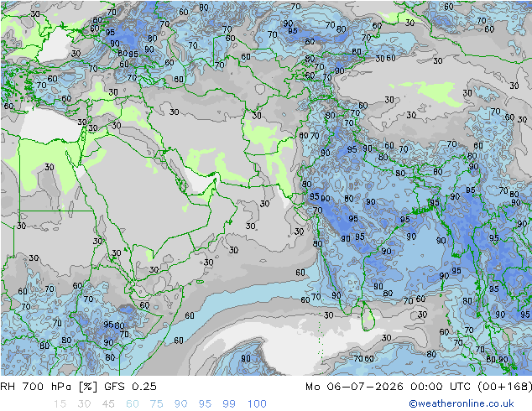Click the legend value 95 in color scale
The width and height of the screenshot is (532, 411).
pos(205,404)
